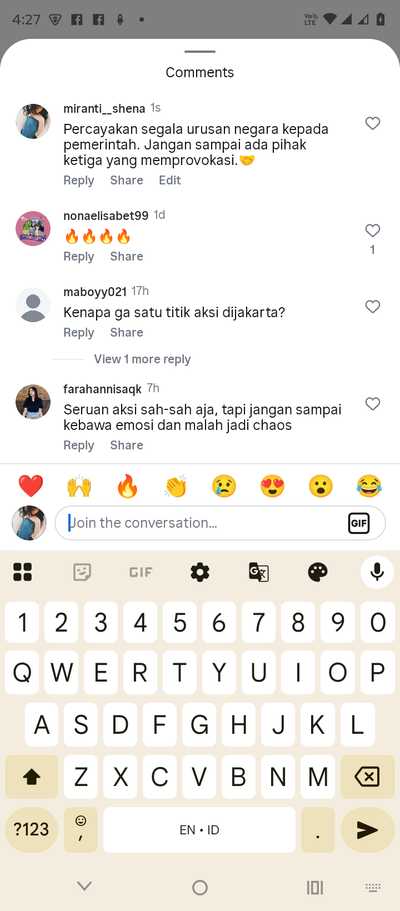Open the keyboard translate tool
400x911 pixels.
pos(259,573)
